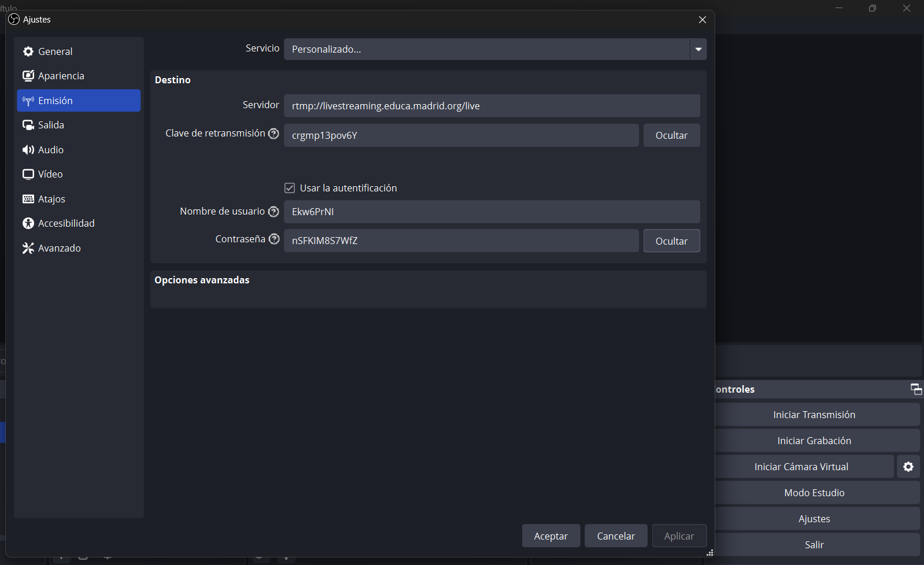Click the General gear icon in sidebar
The width and height of the screenshot is (924, 565).
28,51
